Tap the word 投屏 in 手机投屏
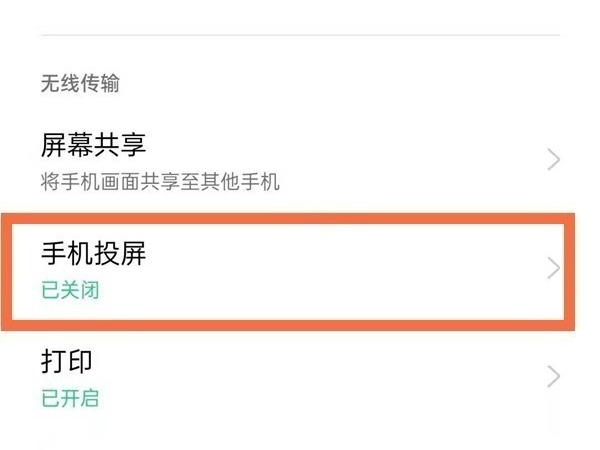This screenshot has width=600, height=450. [x=120, y=254]
